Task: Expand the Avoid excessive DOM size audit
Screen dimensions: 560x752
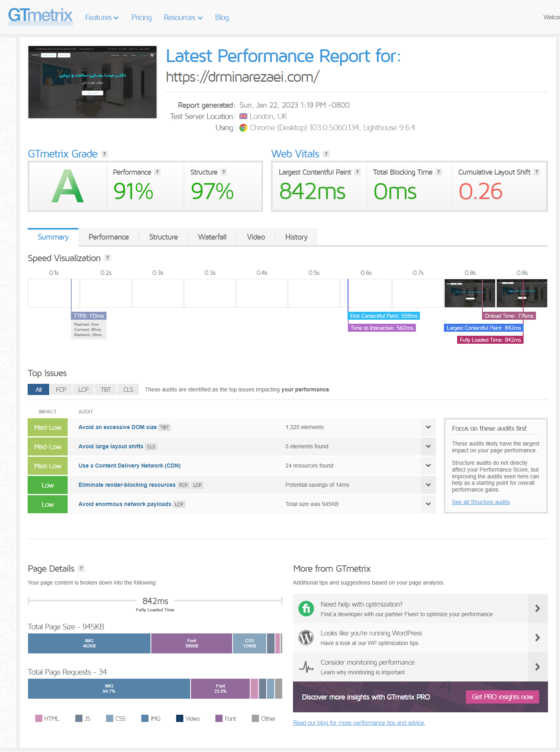Action: (428, 427)
